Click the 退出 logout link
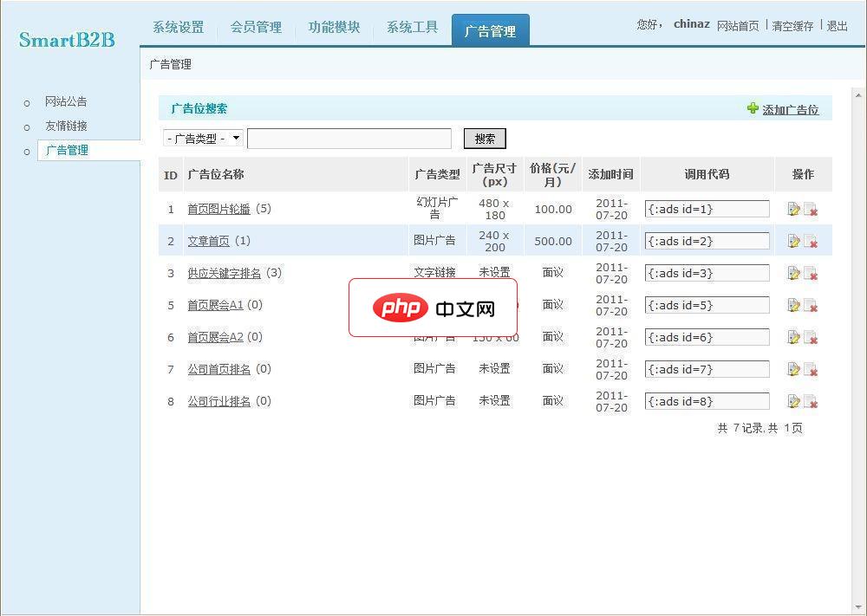Image resolution: width=867 pixels, height=616 pixels. pyautogui.click(x=836, y=26)
